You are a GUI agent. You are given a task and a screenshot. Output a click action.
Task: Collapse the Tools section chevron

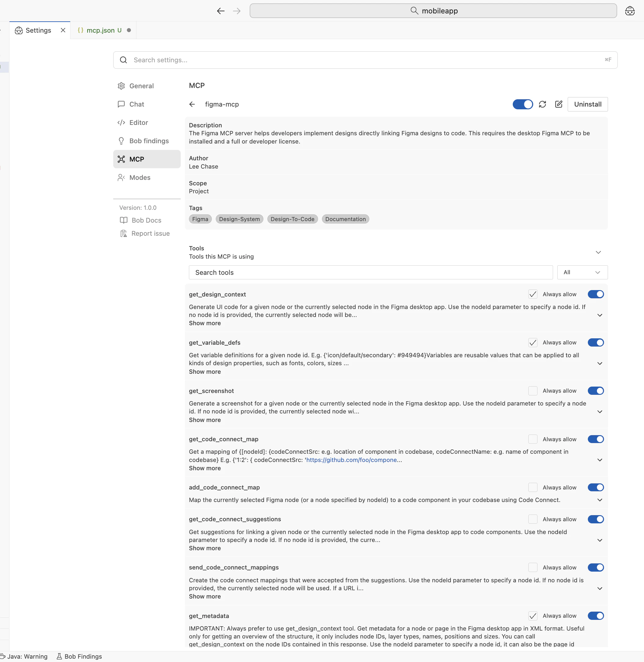coord(598,252)
